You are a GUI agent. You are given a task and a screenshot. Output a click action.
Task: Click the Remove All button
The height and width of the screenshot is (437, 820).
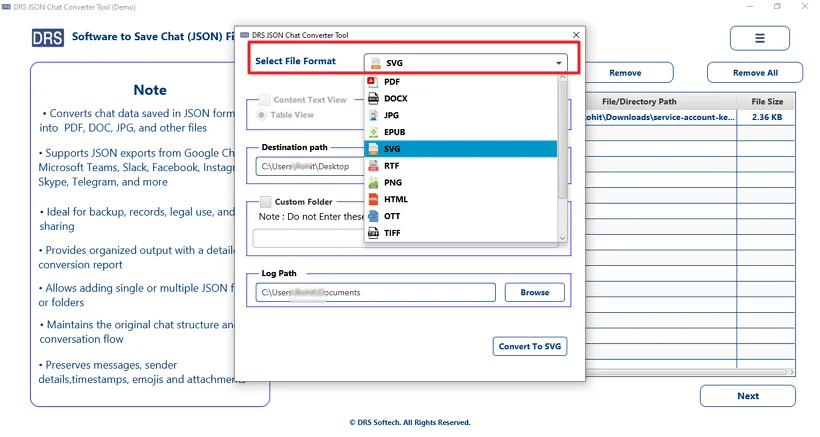click(755, 73)
